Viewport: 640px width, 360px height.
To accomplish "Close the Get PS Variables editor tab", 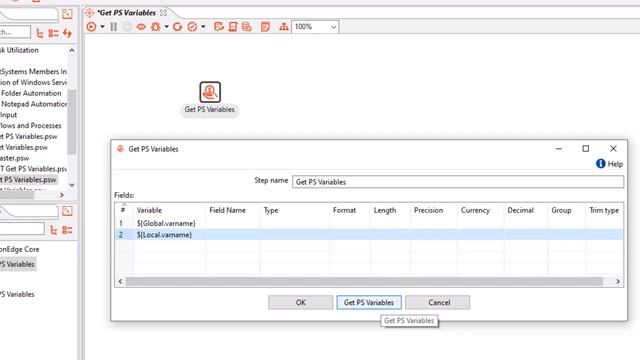I will click(163, 13).
